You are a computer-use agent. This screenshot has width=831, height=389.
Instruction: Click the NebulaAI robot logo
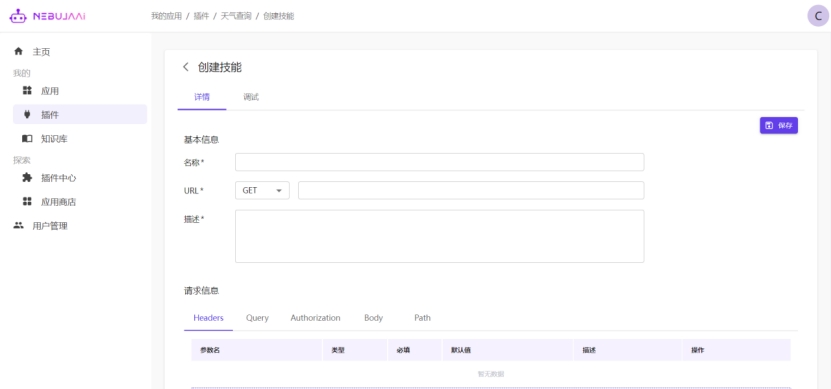[17, 16]
